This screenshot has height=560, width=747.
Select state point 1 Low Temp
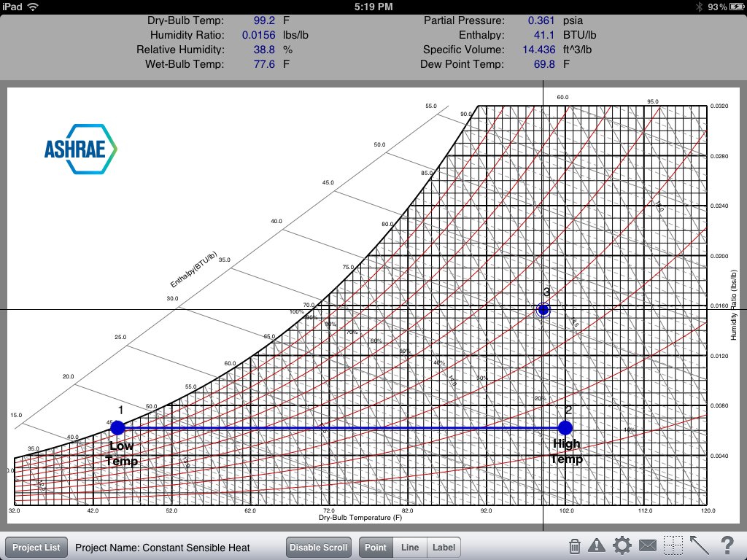click(x=117, y=427)
